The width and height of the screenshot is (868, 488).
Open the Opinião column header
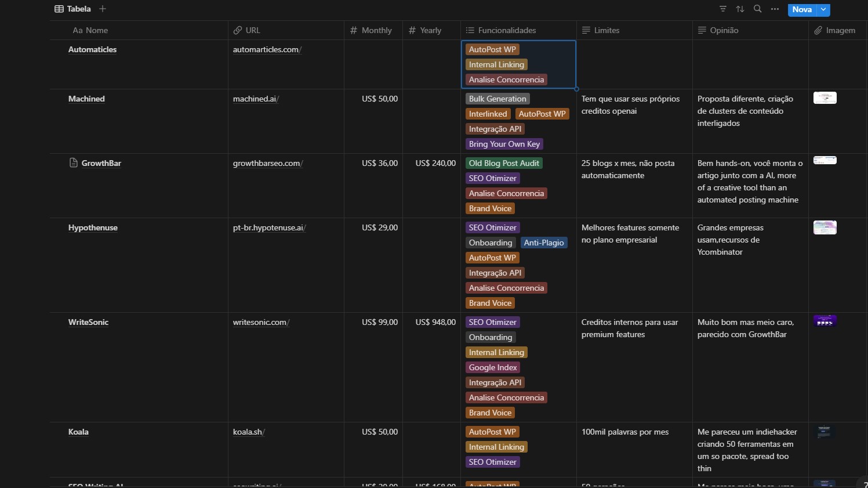click(x=718, y=30)
